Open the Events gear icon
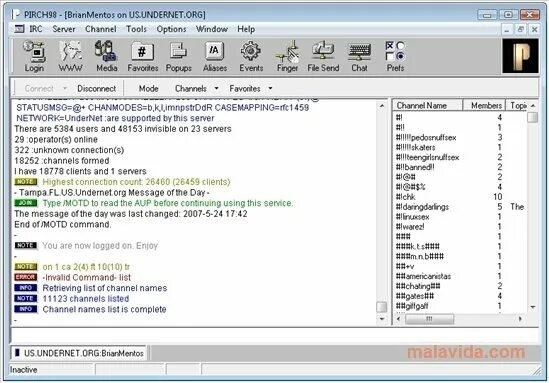Screen dimensions: 549x383 (x=251, y=56)
